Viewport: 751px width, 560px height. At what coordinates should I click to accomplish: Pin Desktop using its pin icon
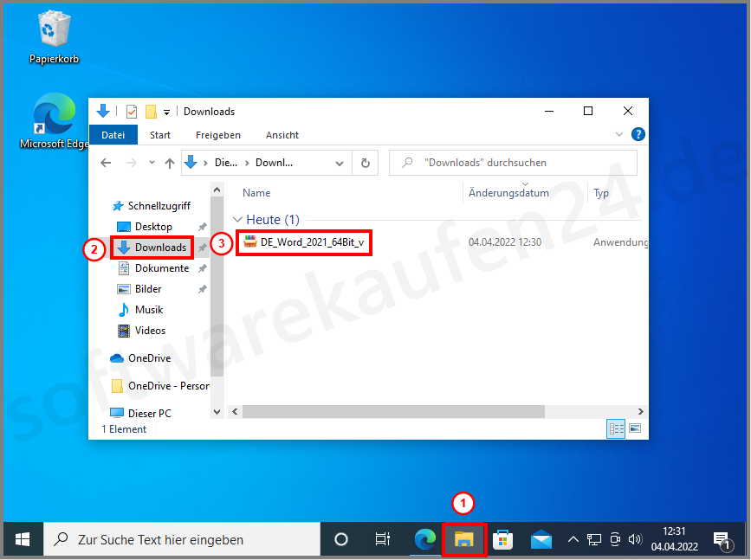pos(202,227)
